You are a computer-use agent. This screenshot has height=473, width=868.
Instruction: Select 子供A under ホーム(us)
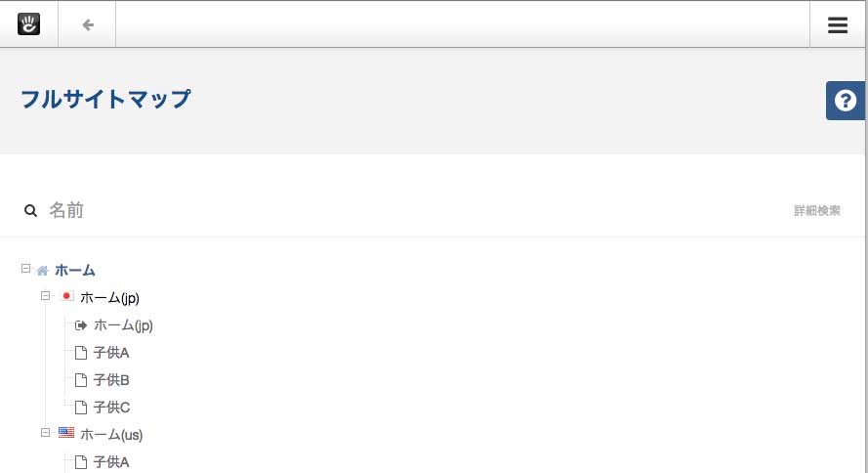111,462
